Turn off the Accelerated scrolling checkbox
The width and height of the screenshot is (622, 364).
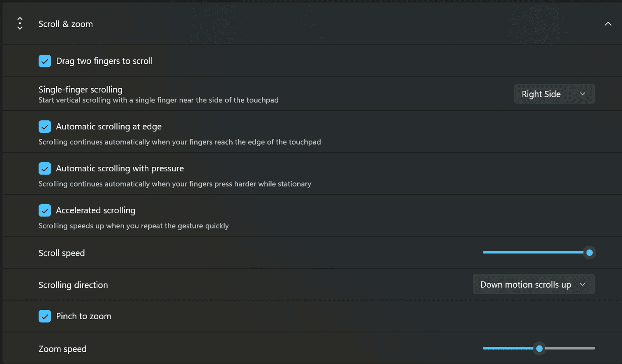coord(45,210)
